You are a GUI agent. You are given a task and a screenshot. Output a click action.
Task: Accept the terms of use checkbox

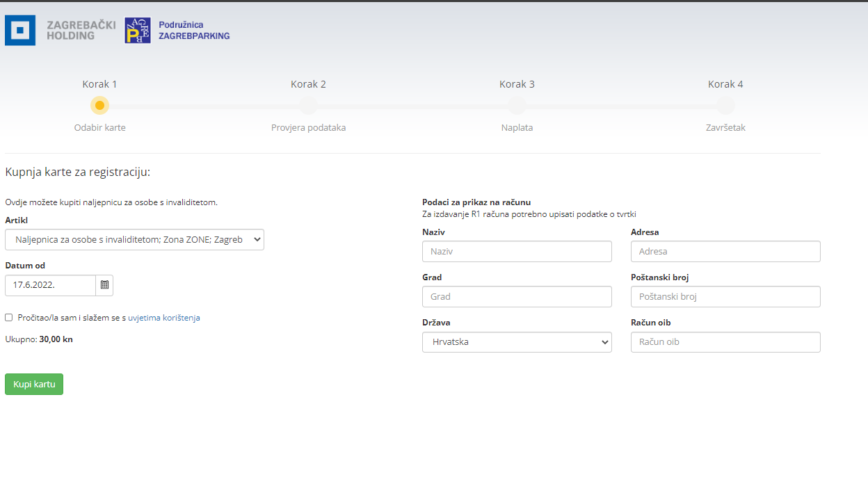pyautogui.click(x=9, y=318)
